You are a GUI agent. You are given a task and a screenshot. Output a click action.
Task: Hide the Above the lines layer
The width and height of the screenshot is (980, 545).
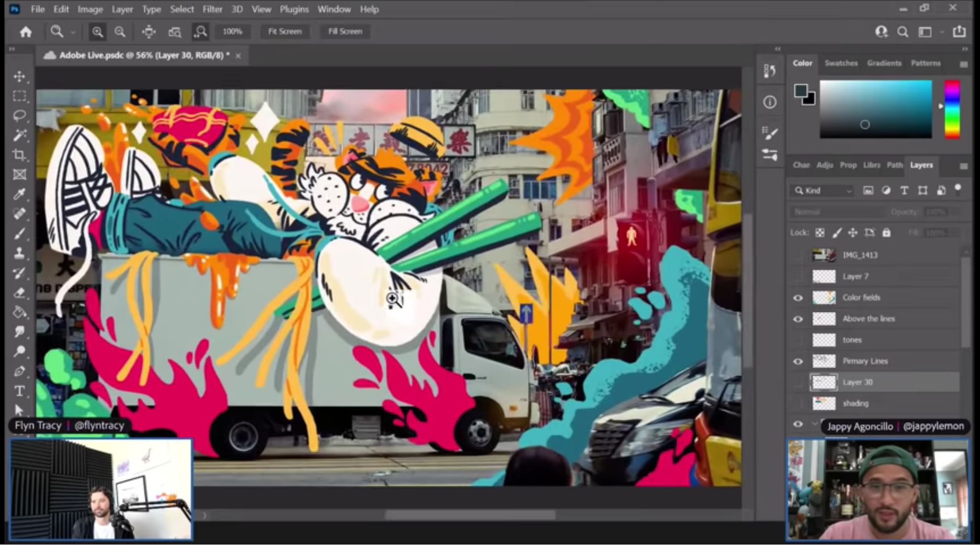pos(798,319)
